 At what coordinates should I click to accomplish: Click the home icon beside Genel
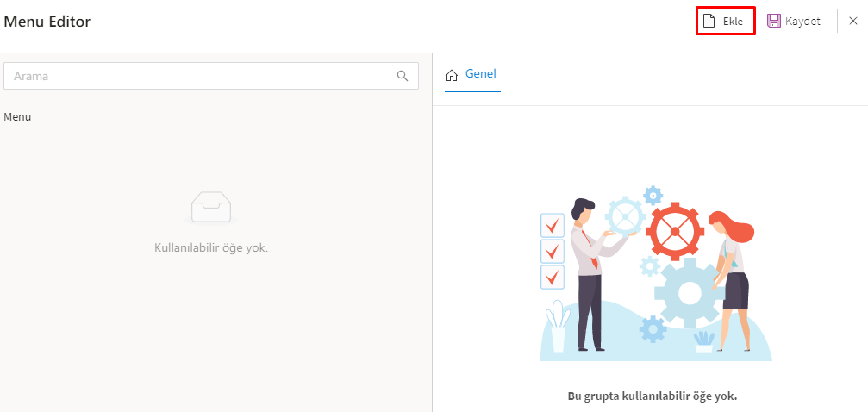pyautogui.click(x=452, y=76)
